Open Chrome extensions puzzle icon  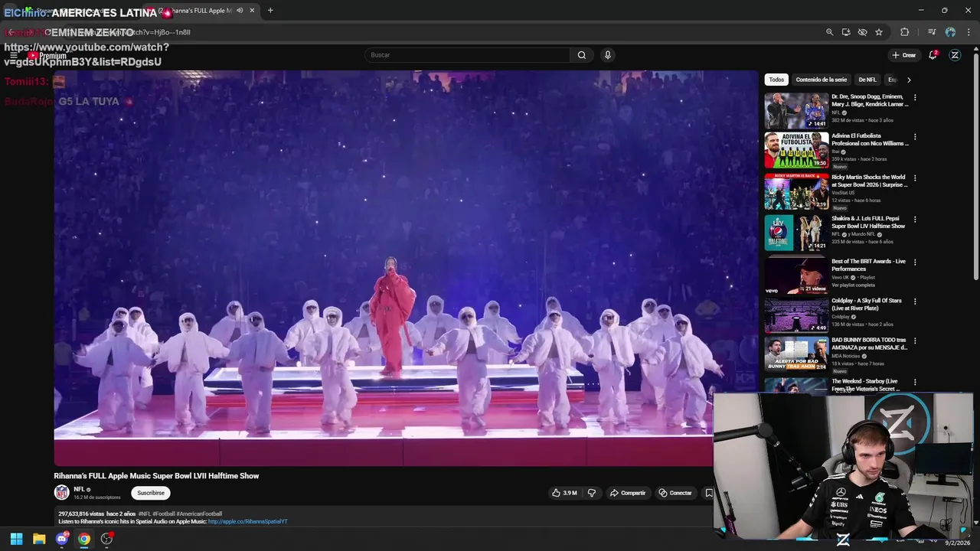pos(905,32)
